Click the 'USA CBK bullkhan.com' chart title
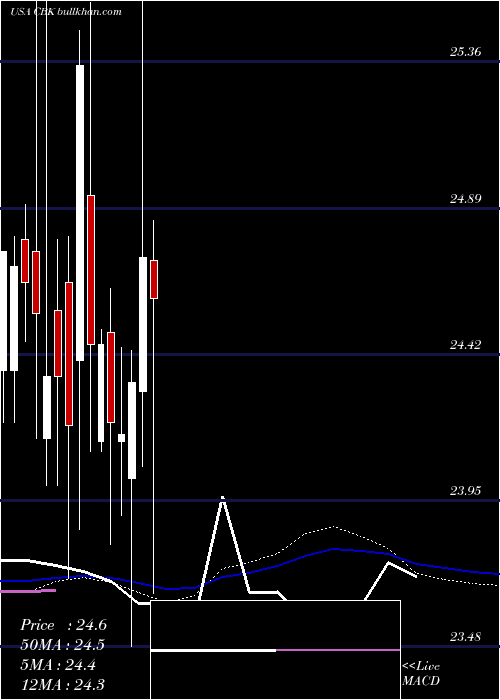 pos(66,12)
